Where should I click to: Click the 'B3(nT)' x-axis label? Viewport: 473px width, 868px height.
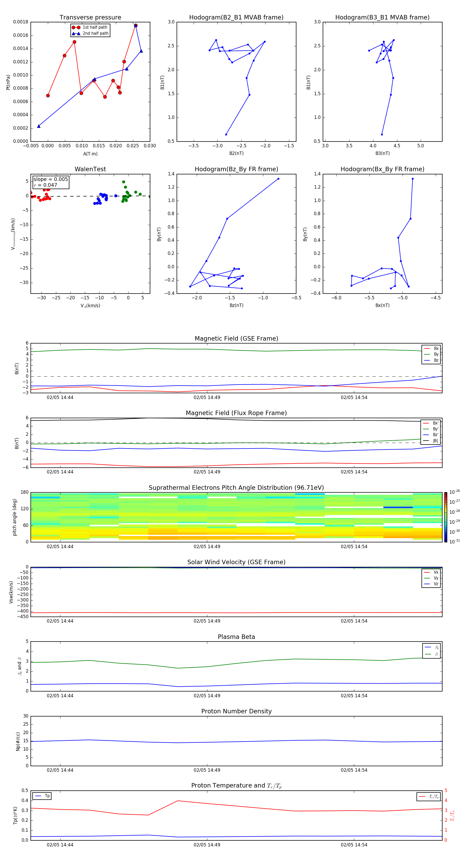[382, 153]
